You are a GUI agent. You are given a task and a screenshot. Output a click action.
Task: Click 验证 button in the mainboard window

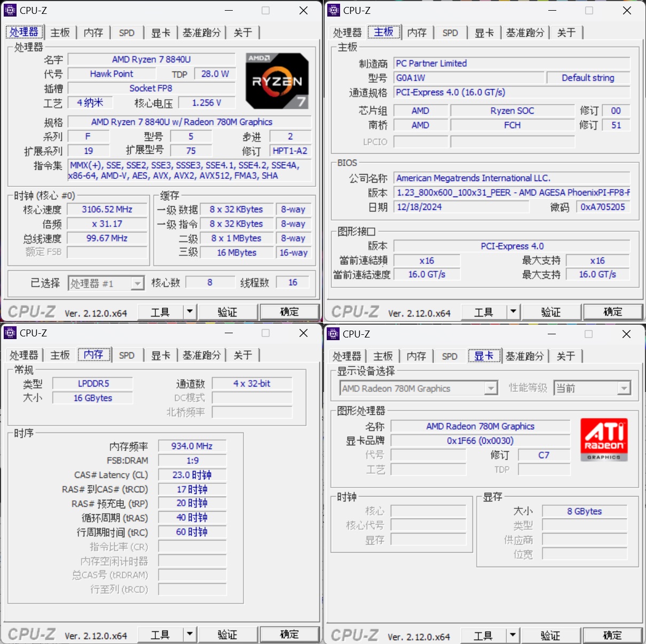tap(551, 312)
